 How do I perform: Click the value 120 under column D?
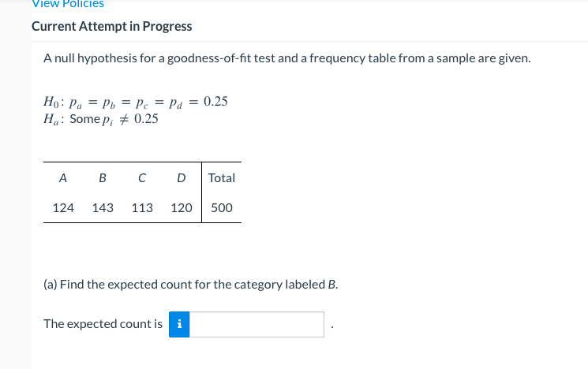[182, 208]
